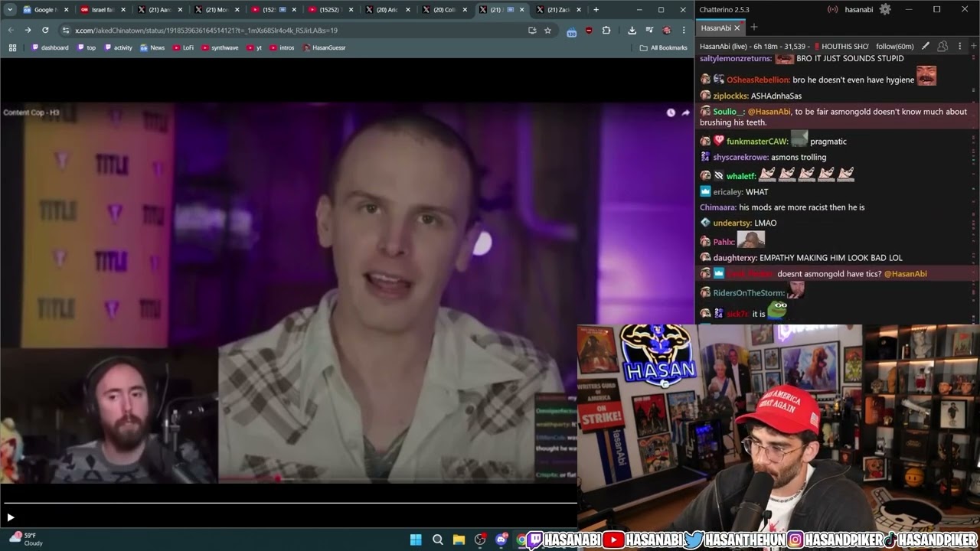Open the HasanGuessr bookmark

click(x=324, y=47)
